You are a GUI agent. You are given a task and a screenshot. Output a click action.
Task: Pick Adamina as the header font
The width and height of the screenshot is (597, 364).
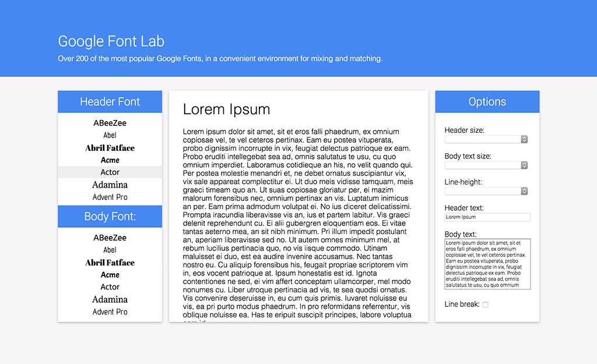tap(110, 184)
